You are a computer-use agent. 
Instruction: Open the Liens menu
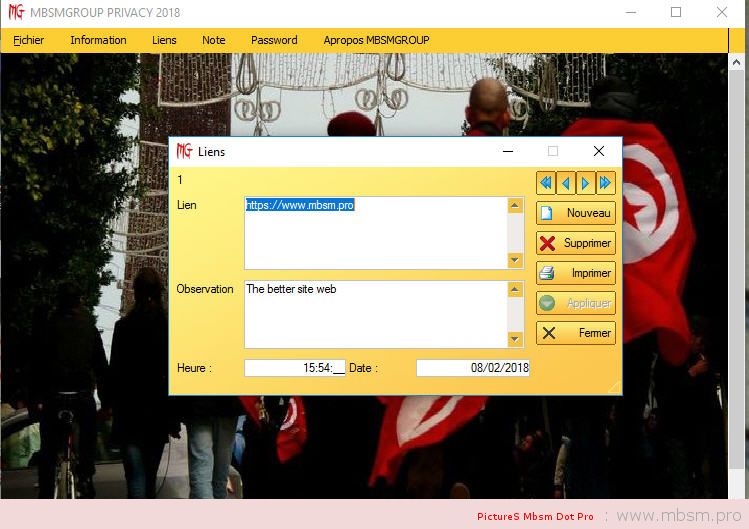coord(164,40)
